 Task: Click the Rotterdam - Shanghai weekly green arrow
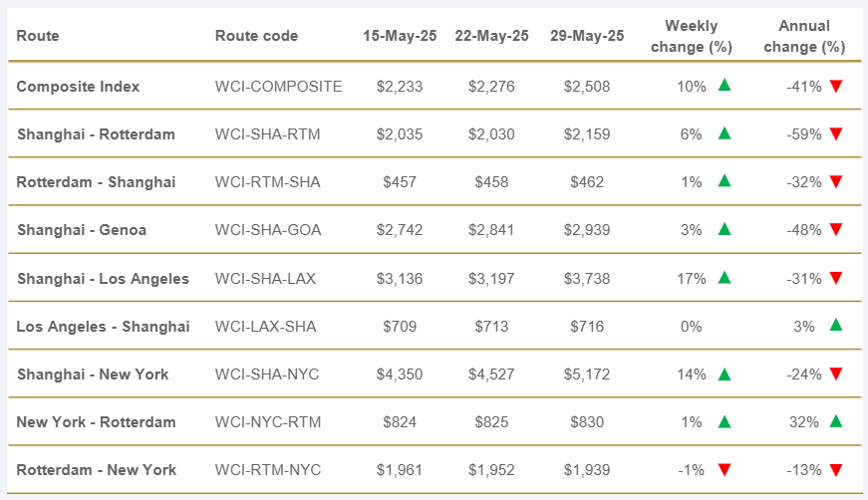[724, 181]
